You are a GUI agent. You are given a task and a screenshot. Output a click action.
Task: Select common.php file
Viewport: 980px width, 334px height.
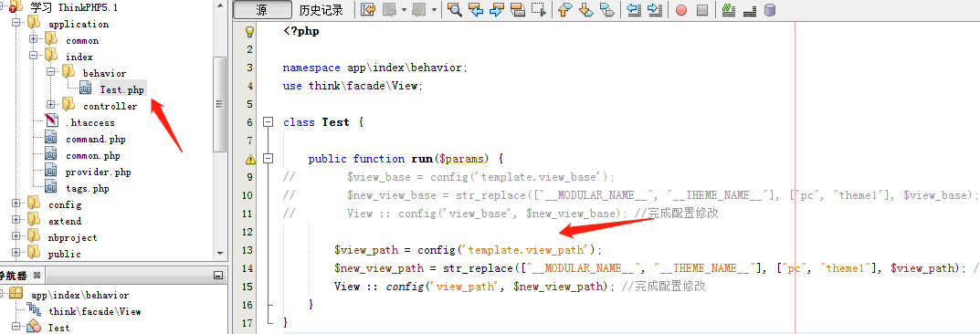tap(92, 155)
